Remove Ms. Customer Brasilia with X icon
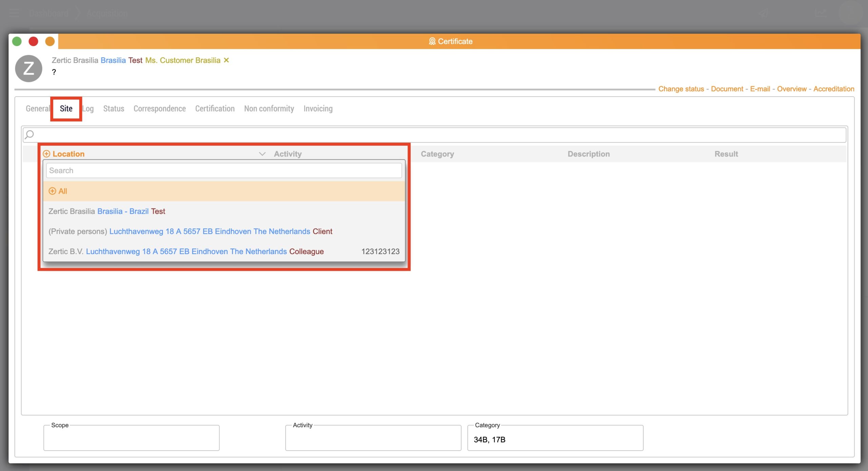 (226, 60)
